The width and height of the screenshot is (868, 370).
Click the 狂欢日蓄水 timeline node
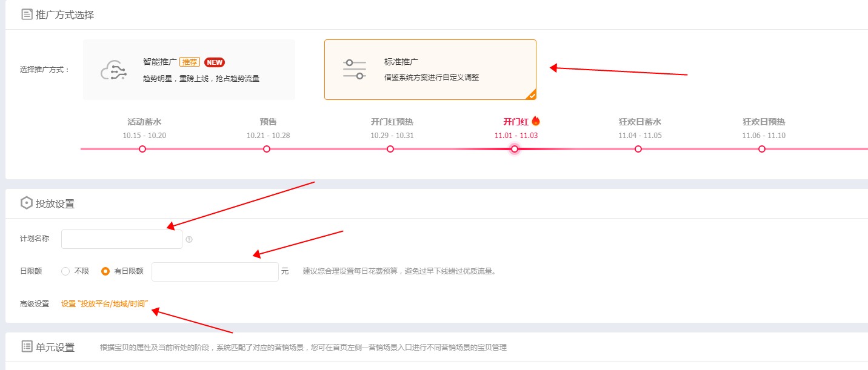tap(638, 148)
